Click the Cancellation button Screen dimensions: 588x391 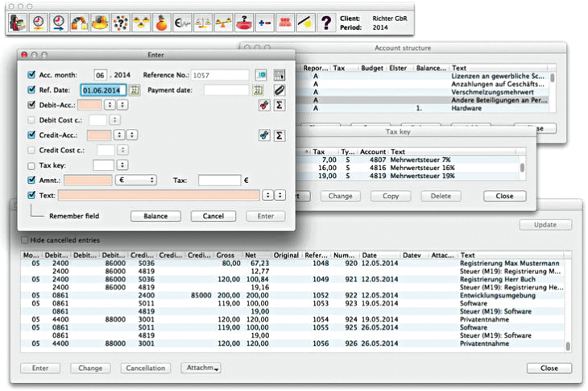pos(146,368)
